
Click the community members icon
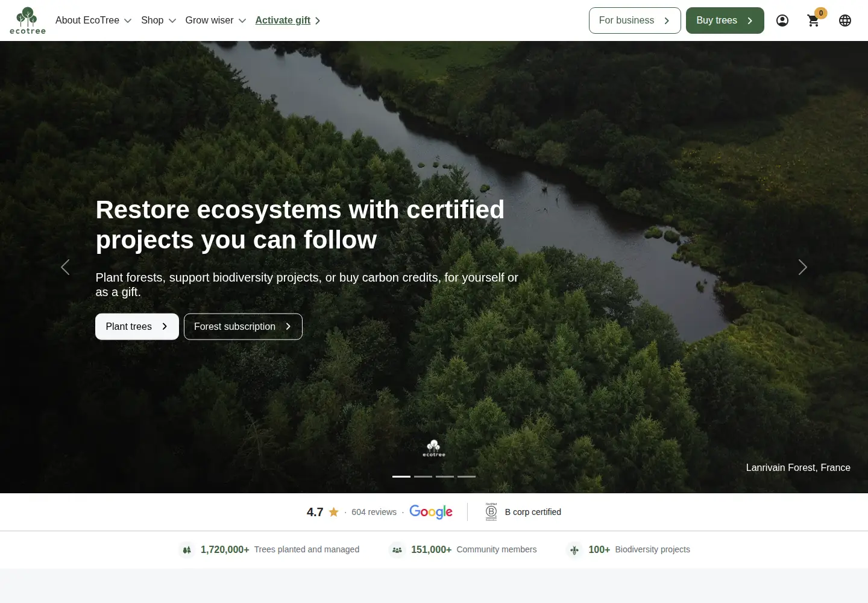[397, 550]
